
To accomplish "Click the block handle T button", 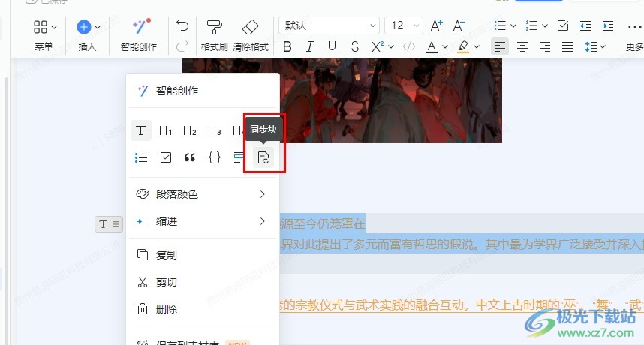I will point(109,224).
